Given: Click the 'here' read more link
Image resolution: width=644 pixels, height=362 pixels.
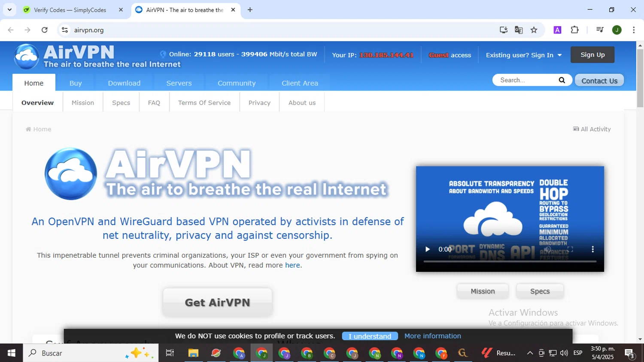Looking at the screenshot, I should tap(292, 265).
